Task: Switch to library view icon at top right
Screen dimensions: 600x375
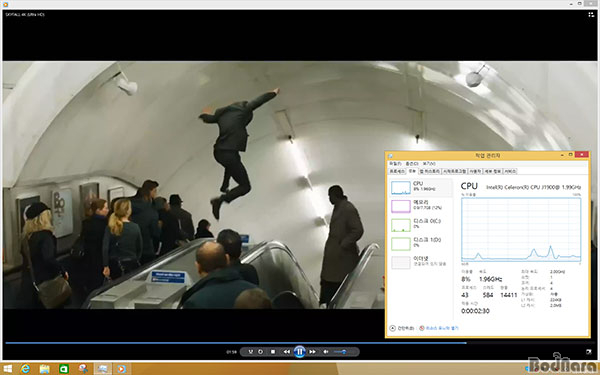Action: click(591, 15)
